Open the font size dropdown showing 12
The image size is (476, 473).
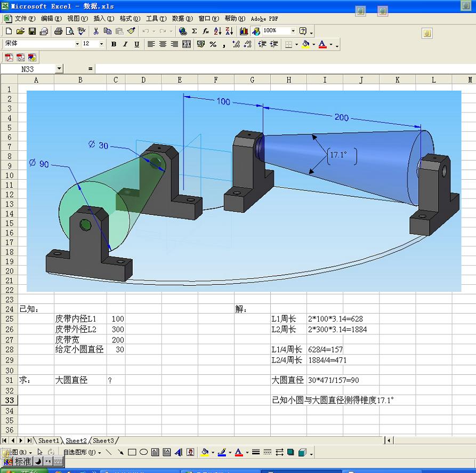coord(102,44)
